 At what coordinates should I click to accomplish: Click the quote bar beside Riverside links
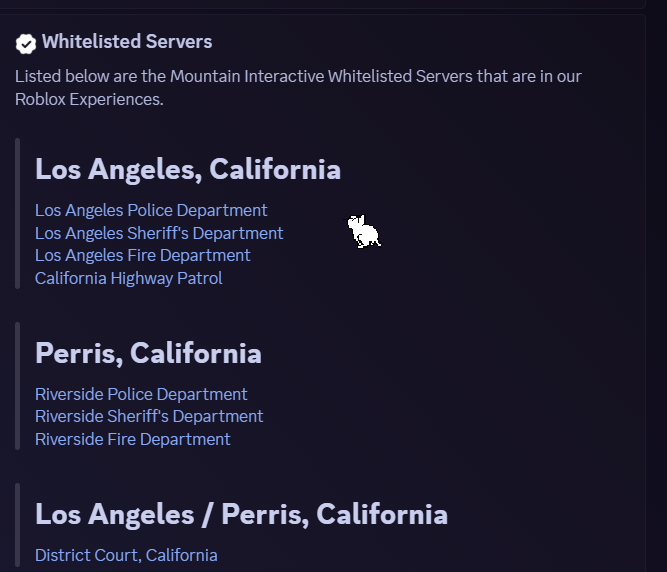coord(17,386)
